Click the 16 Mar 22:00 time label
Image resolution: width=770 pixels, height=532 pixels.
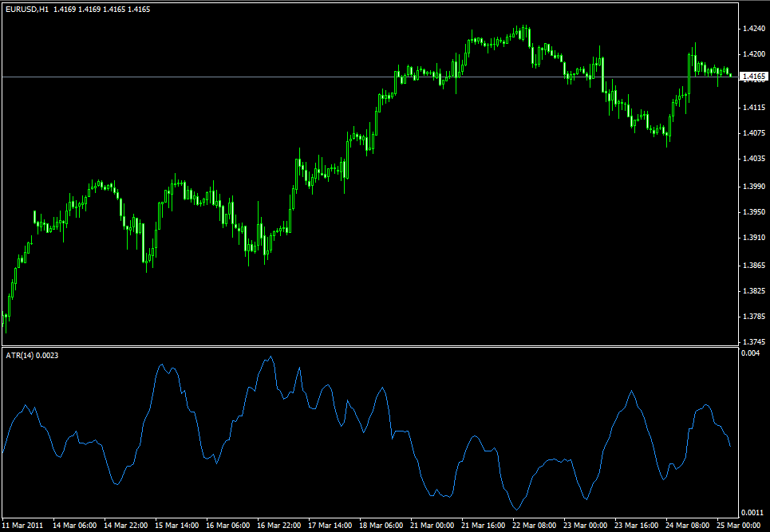(279, 525)
